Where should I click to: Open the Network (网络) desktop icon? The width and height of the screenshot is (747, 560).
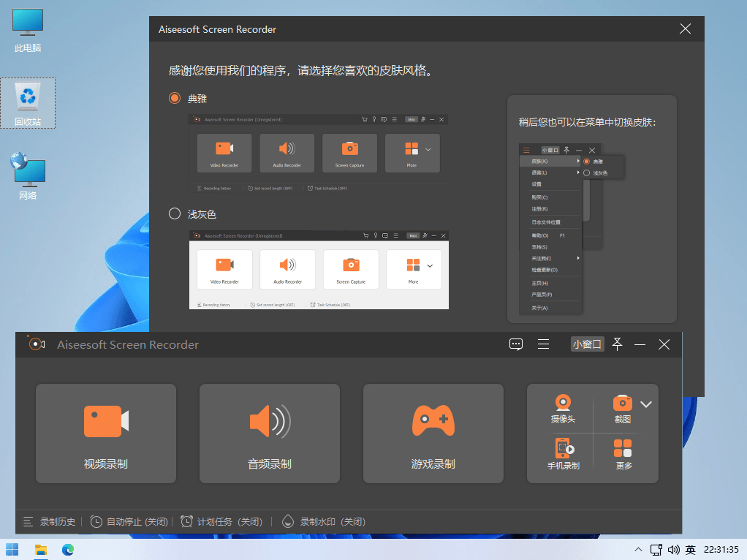(x=28, y=176)
